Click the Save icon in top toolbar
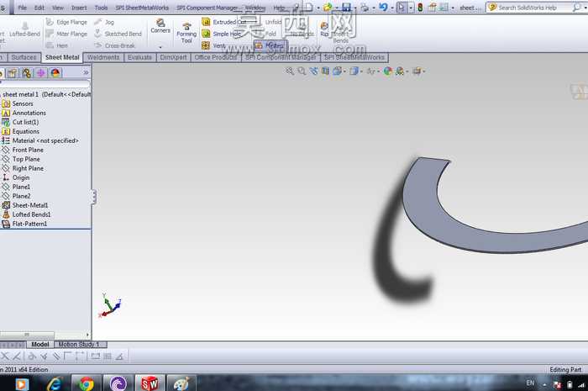This screenshot has width=588, height=391. click(x=346, y=7)
